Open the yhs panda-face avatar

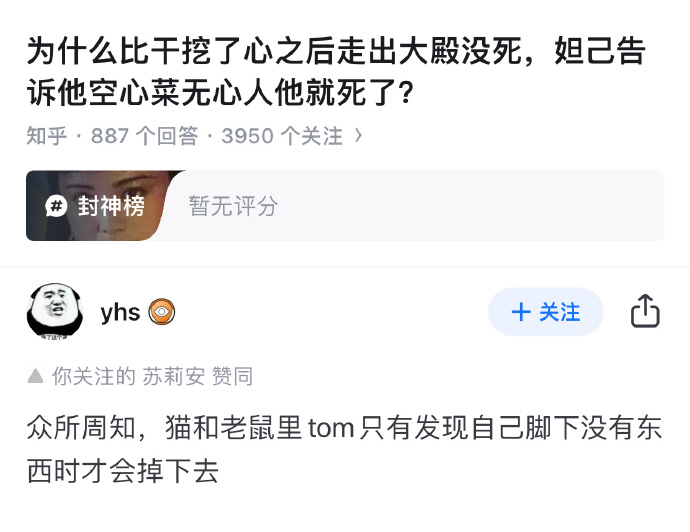tap(55, 312)
